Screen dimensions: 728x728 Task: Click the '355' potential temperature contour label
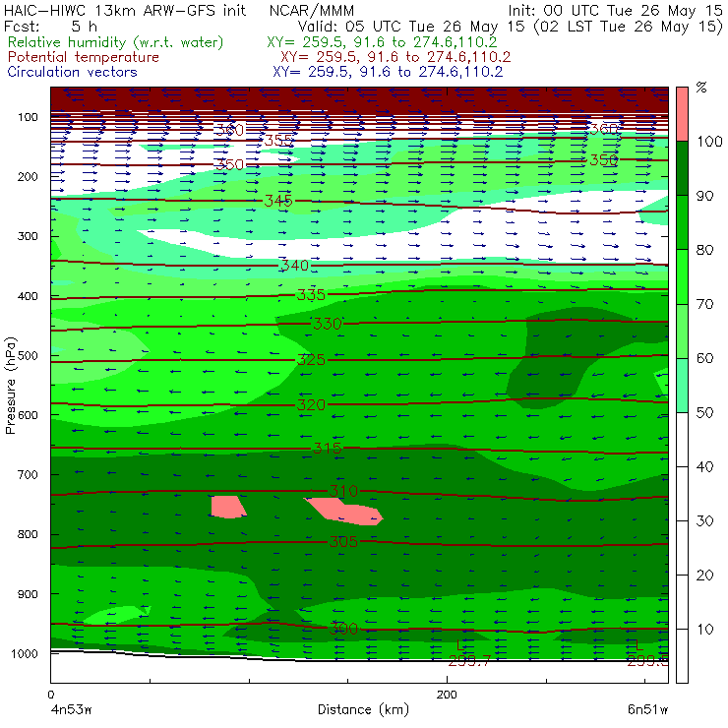coord(278,141)
